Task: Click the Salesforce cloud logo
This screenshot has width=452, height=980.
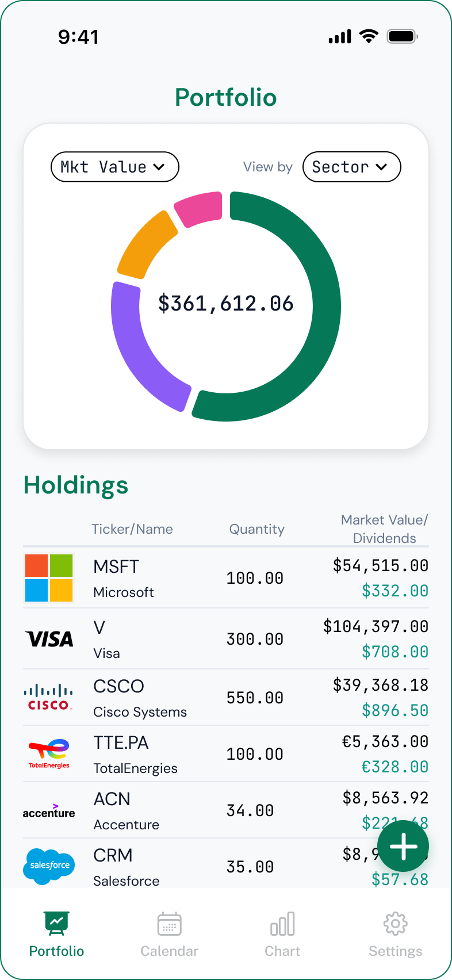Action: click(x=49, y=866)
